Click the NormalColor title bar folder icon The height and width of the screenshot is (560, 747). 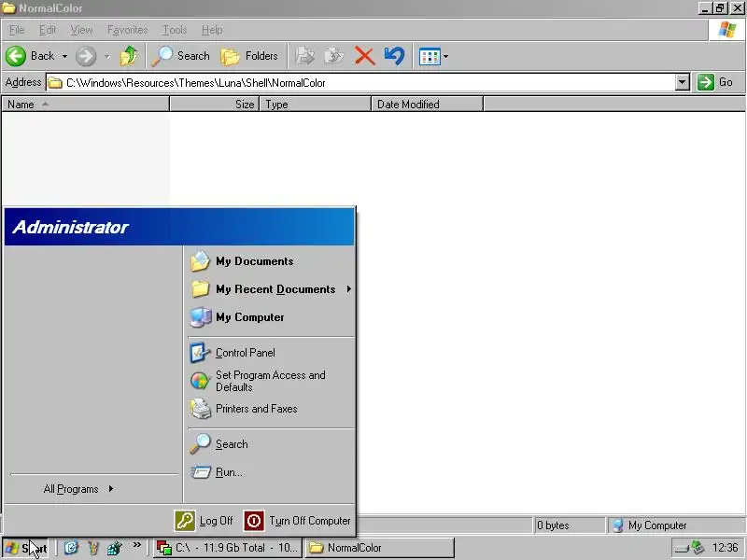pyautogui.click(x=9, y=8)
